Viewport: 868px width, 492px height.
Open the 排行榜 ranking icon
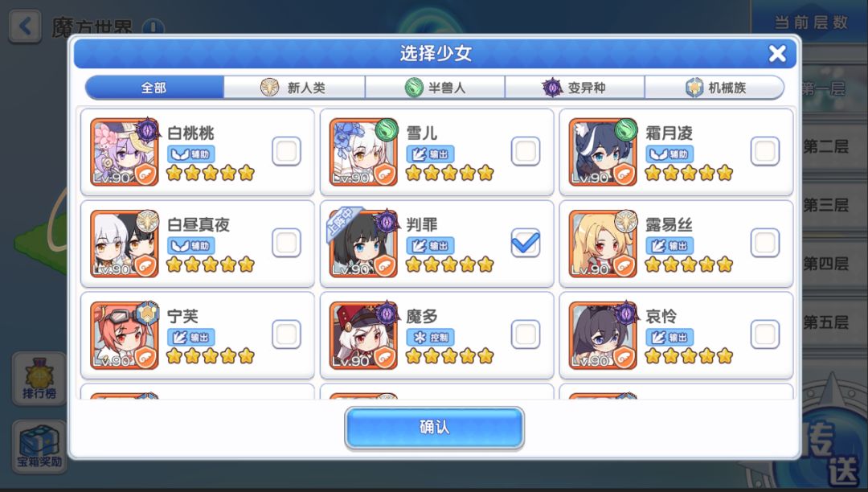(39, 379)
